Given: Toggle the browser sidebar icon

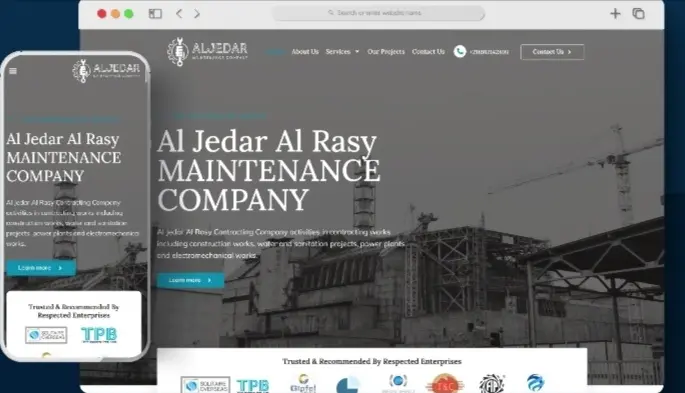Looking at the screenshot, I should click(155, 14).
